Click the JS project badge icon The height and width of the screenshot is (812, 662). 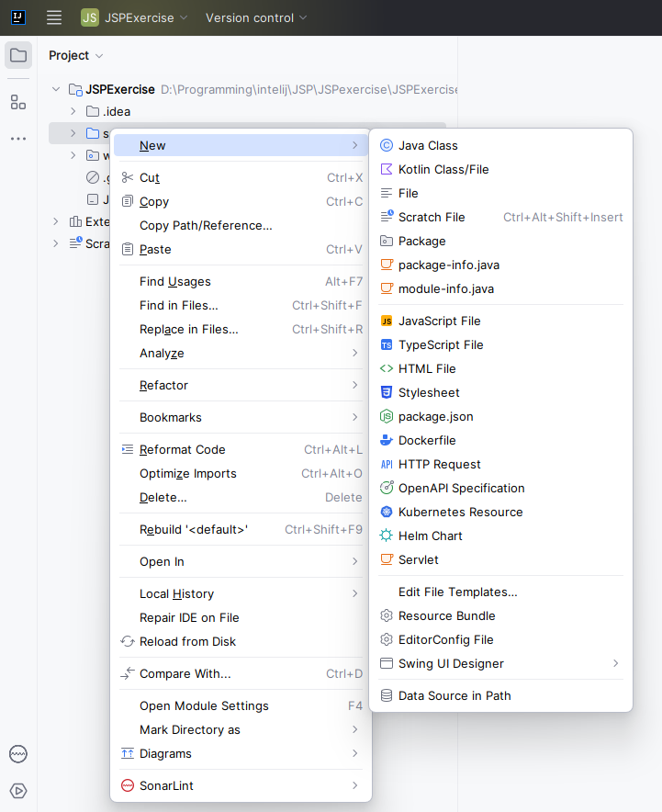point(90,17)
